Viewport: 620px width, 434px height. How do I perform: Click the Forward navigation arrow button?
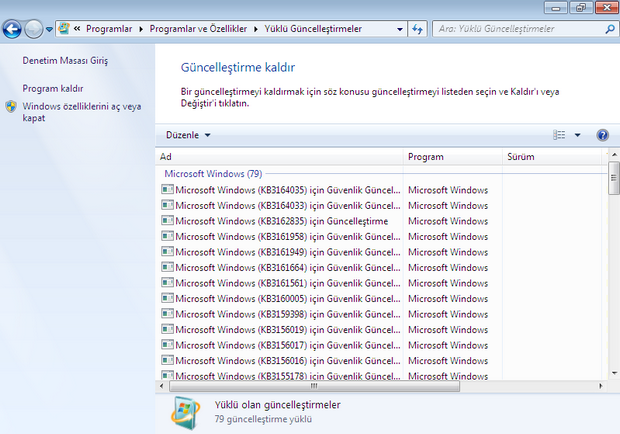click(x=35, y=30)
